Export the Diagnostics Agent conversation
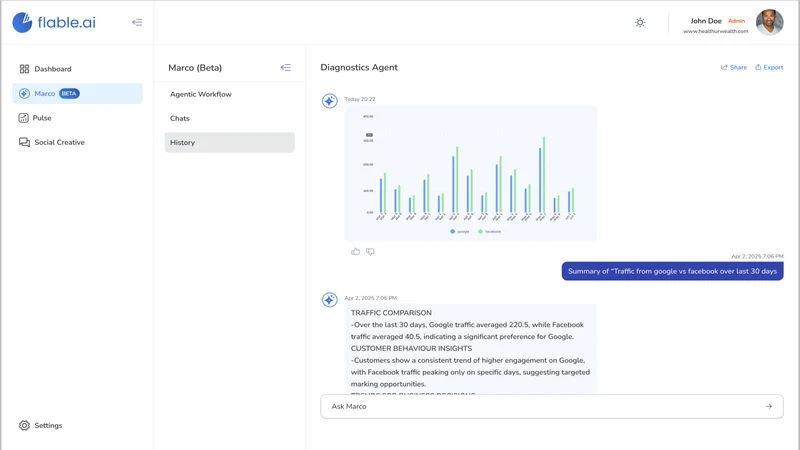This screenshot has height=450, width=800. 769,67
